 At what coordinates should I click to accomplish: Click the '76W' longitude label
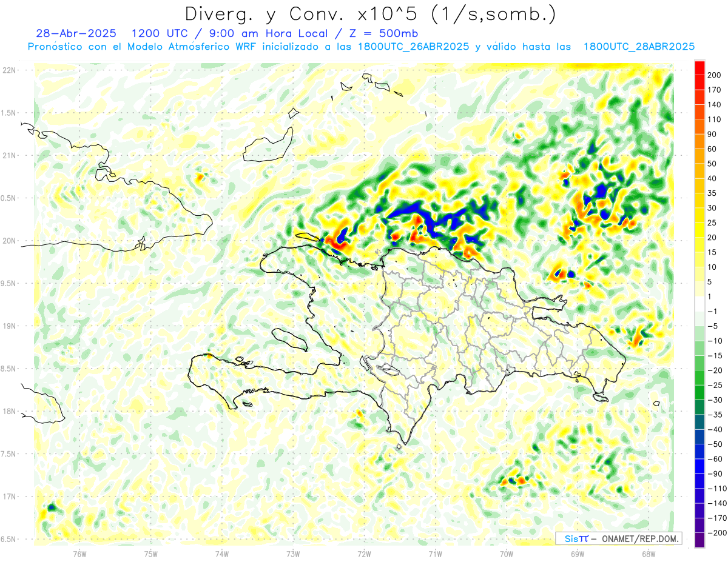79,554
